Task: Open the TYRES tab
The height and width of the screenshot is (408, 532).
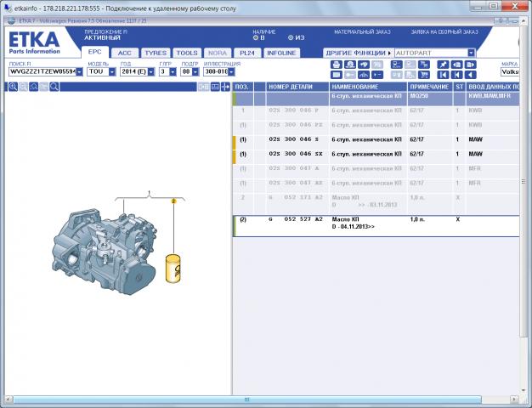Action: click(156, 53)
